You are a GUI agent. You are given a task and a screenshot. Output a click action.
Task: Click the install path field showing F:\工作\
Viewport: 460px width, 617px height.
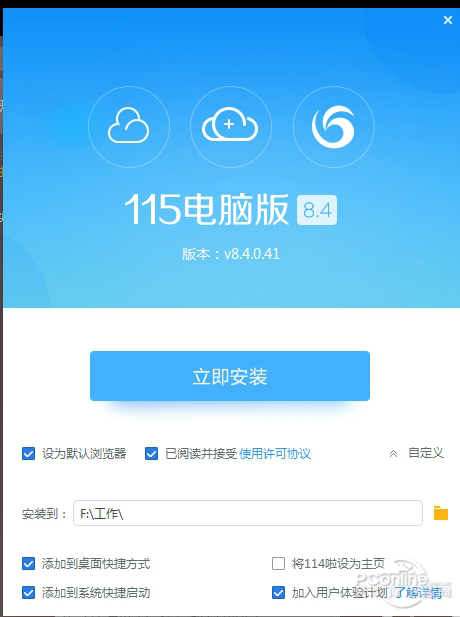click(x=248, y=513)
